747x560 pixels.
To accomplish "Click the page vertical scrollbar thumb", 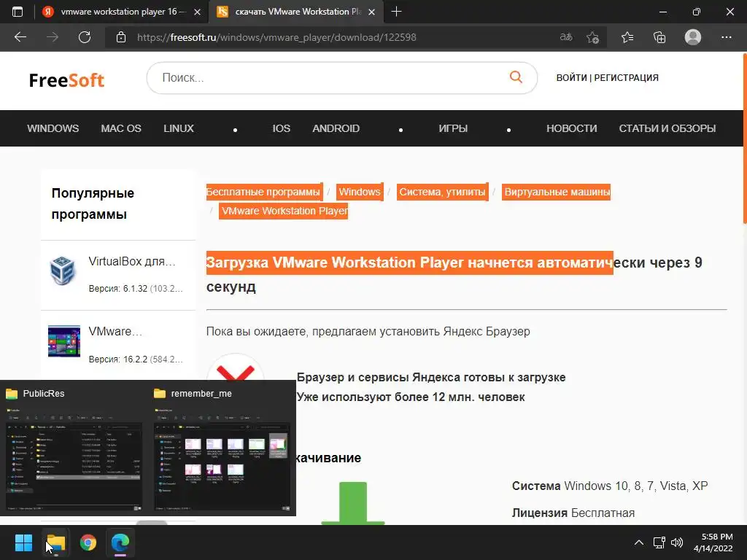I will coord(745,138).
